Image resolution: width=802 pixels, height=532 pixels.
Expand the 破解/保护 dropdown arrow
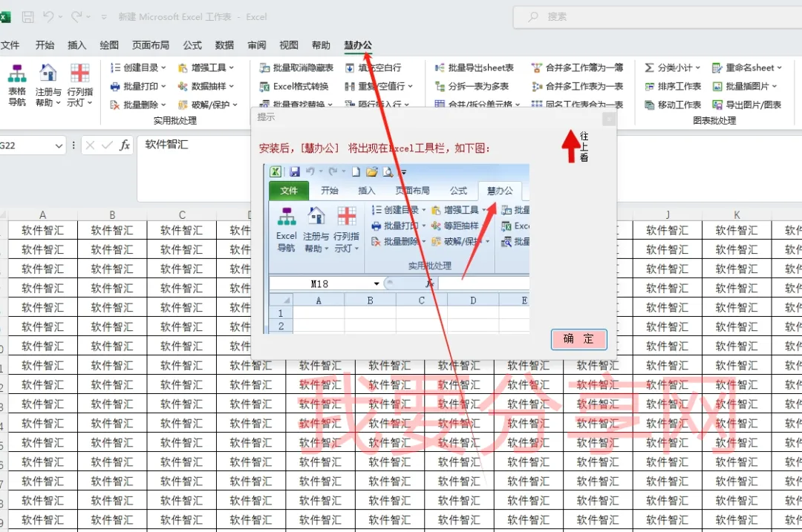pos(235,105)
